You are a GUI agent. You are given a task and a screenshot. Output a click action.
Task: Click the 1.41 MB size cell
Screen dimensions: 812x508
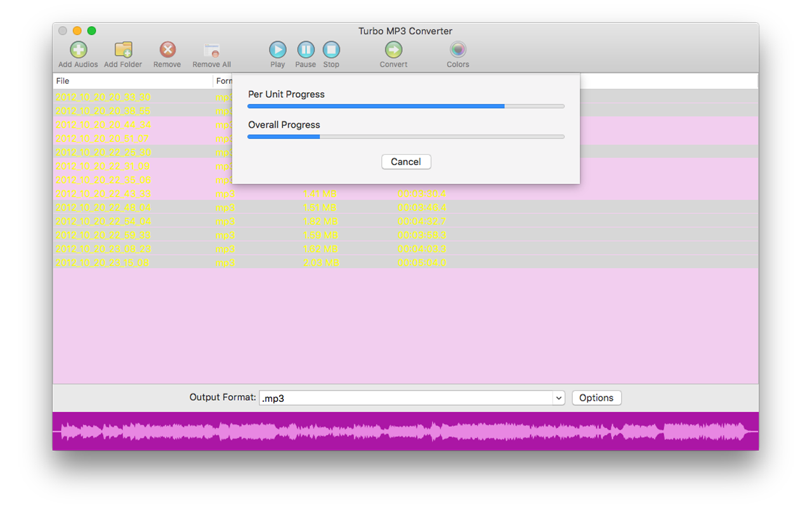320,194
